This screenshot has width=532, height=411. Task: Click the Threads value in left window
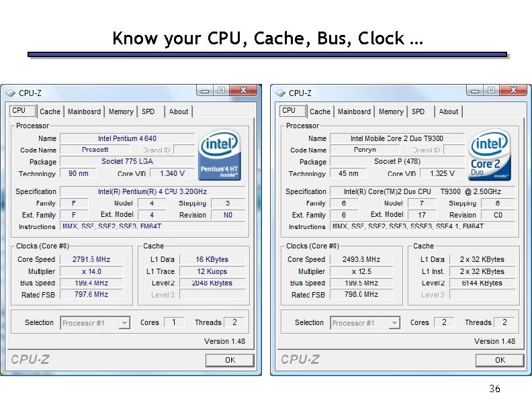[x=234, y=322]
